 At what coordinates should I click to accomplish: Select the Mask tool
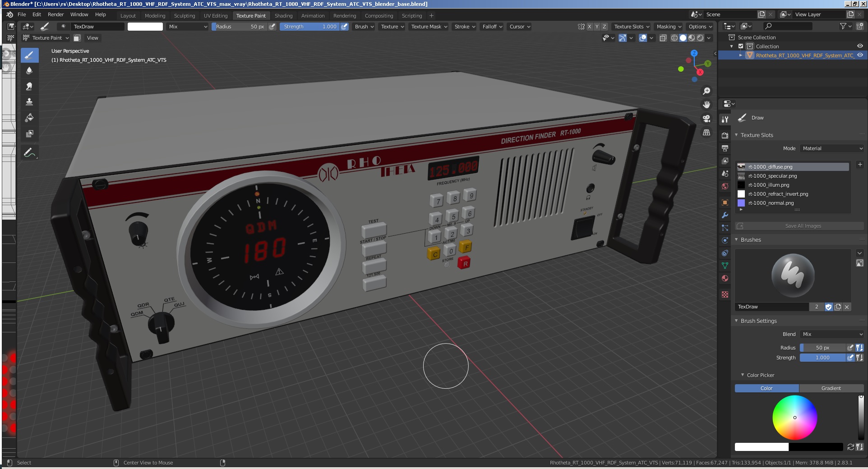coord(29,133)
